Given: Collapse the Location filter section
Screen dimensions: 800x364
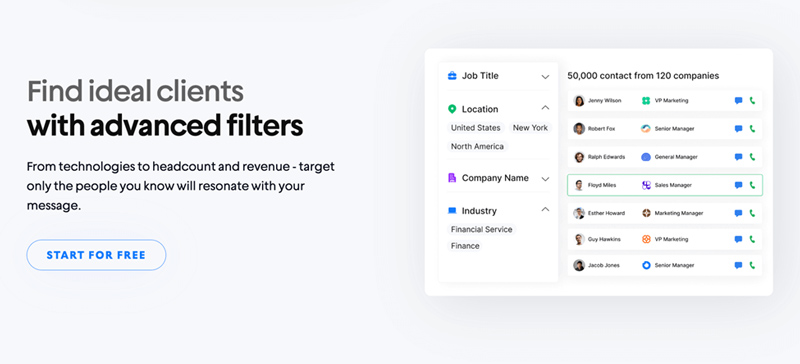Looking at the screenshot, I should 545,108.
